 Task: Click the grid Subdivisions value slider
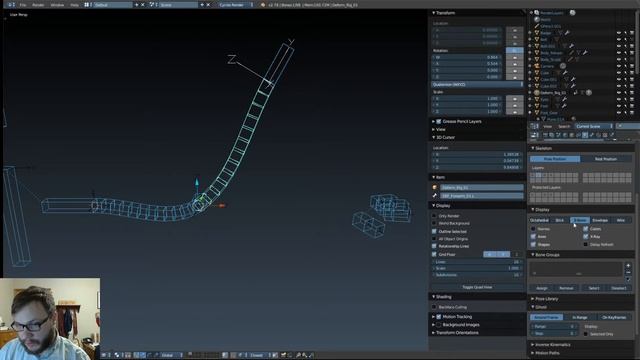(477, 275)
